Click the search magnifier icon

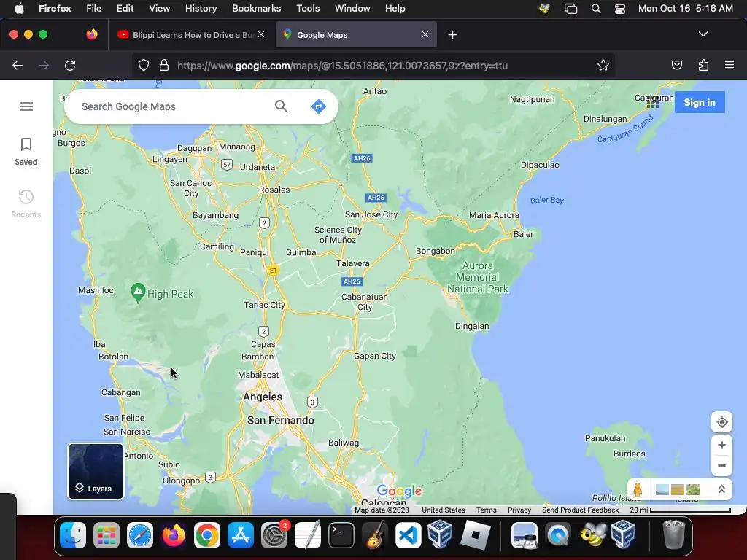click(282, 106)
